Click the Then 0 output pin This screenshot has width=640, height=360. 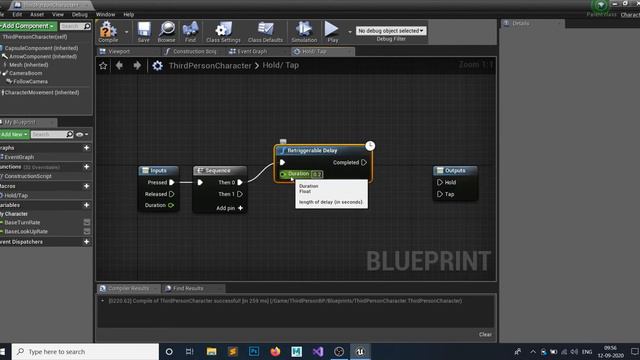[240, 182]
